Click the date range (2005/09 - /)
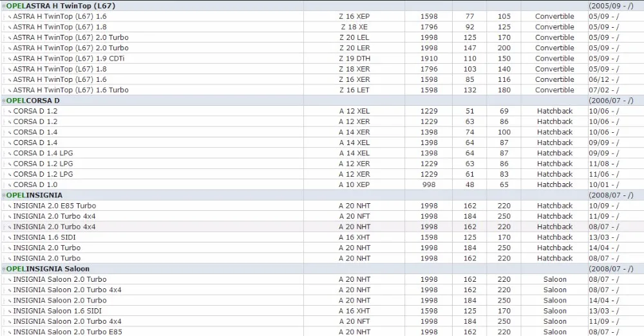This screenshot has width=644, height=336. pos(611,6)
